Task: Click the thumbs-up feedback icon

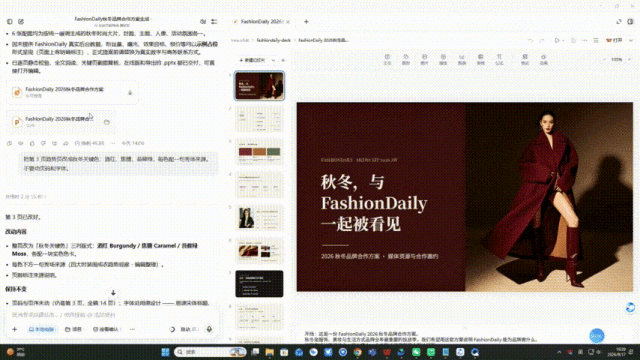Action: tap(32, 143)
